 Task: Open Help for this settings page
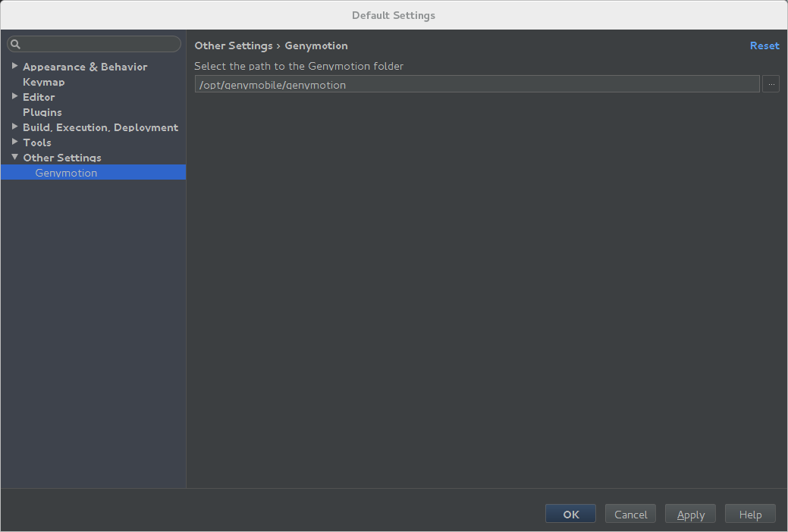750,514
